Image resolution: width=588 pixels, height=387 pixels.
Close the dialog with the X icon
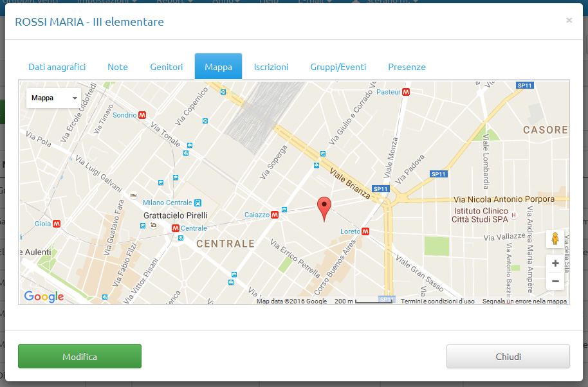tap(569, 20)
